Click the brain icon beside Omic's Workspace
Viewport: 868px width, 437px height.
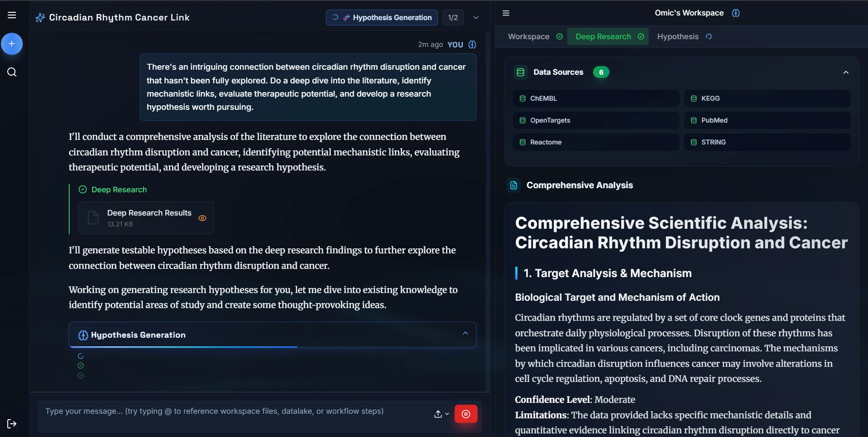(x=736, y=13)
